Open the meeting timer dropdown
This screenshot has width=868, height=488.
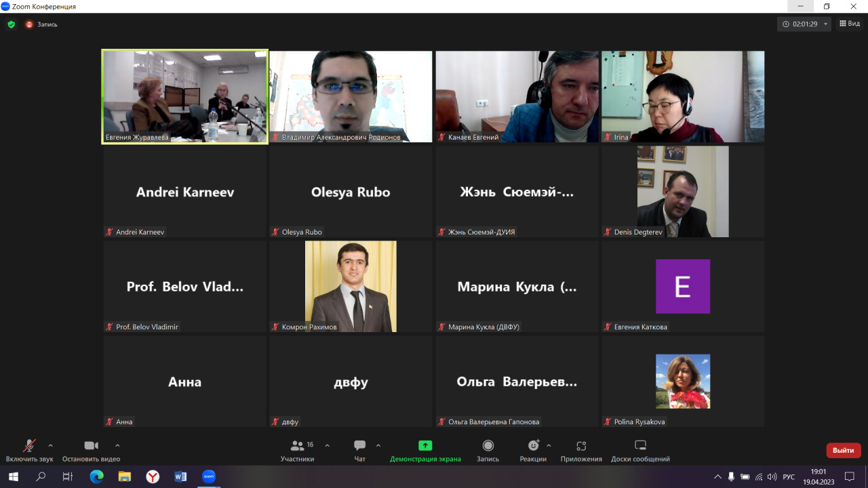[825, 24]
